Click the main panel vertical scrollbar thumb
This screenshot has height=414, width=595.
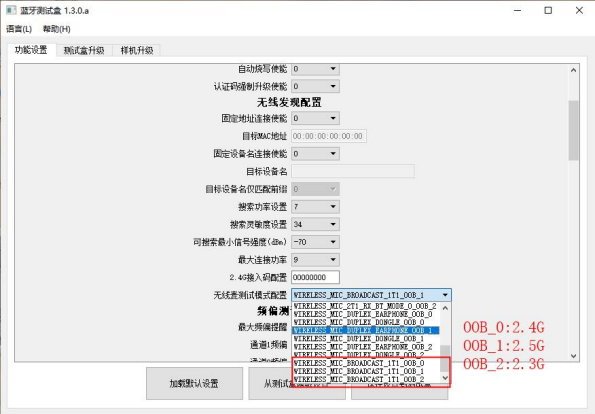[573, 130]
